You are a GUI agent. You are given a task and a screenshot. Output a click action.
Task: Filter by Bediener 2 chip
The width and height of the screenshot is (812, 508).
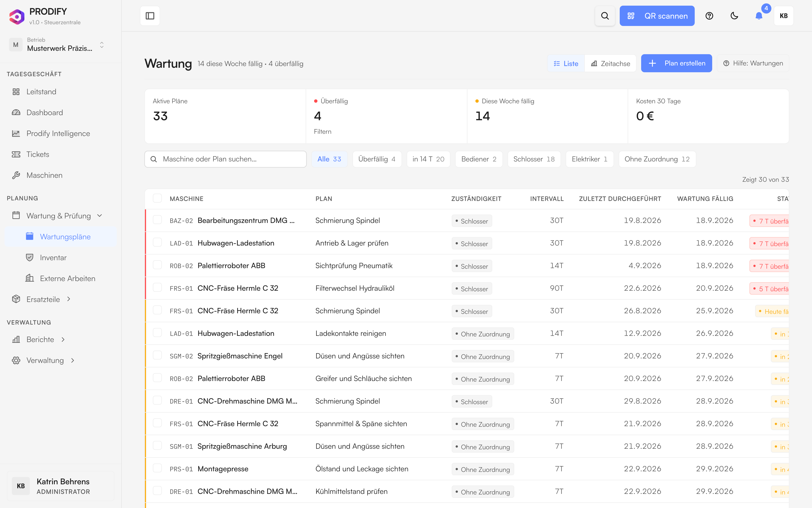[x=479, y=159]
